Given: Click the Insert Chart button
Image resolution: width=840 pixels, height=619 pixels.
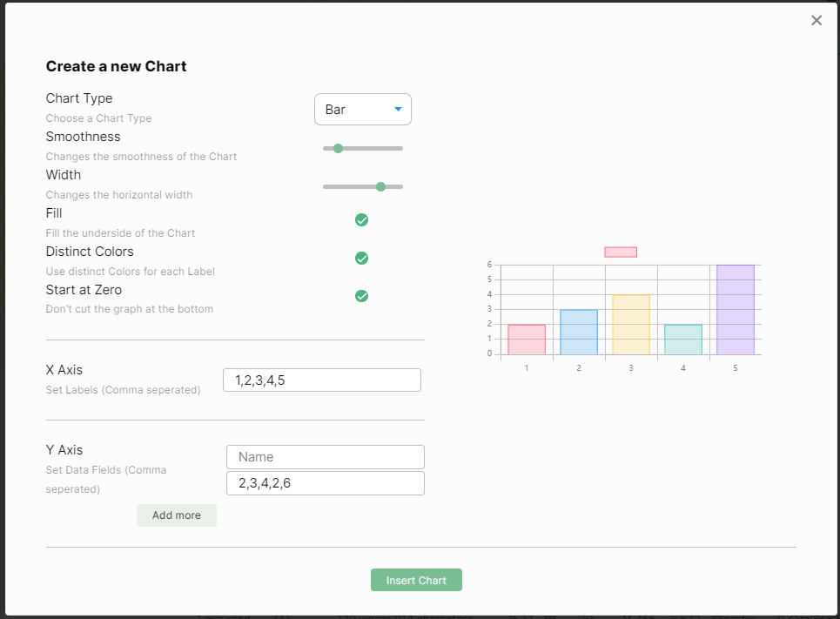Looking at the screenshot, I should 416,580.
